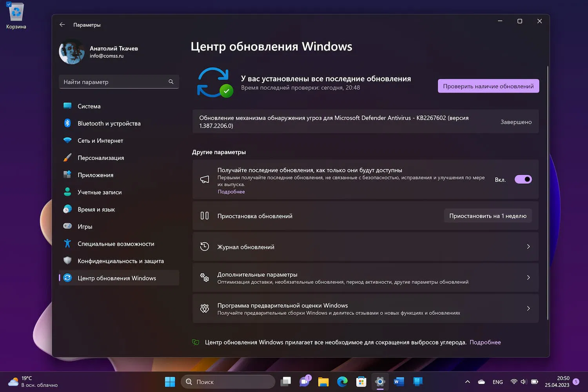Expand Журнал обновлений with its chevron
Screen dimensions: 588x392
(528, 247)
